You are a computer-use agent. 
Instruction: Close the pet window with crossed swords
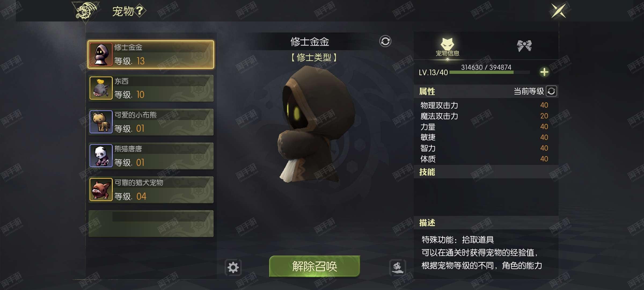(x=559, y=11)
